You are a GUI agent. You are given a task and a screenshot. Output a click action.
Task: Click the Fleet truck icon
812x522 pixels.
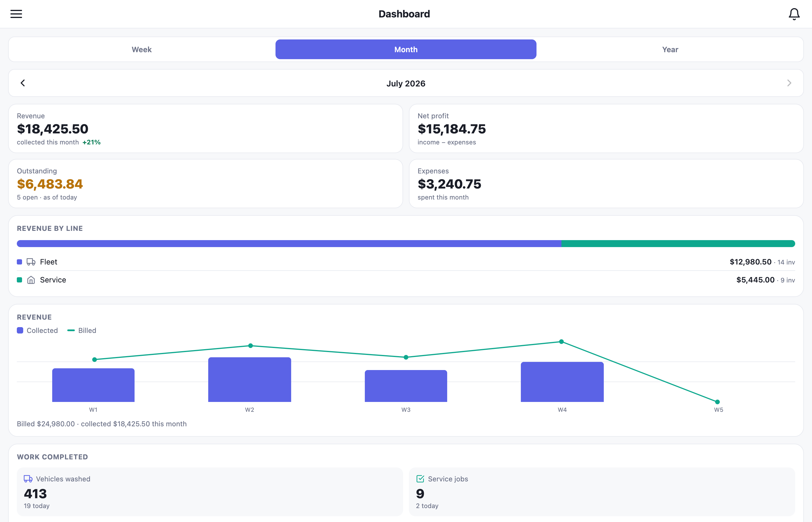(x=31, y=262)
